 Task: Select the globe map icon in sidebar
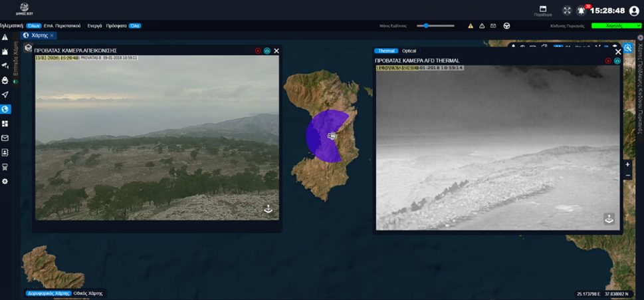point(5,109)
